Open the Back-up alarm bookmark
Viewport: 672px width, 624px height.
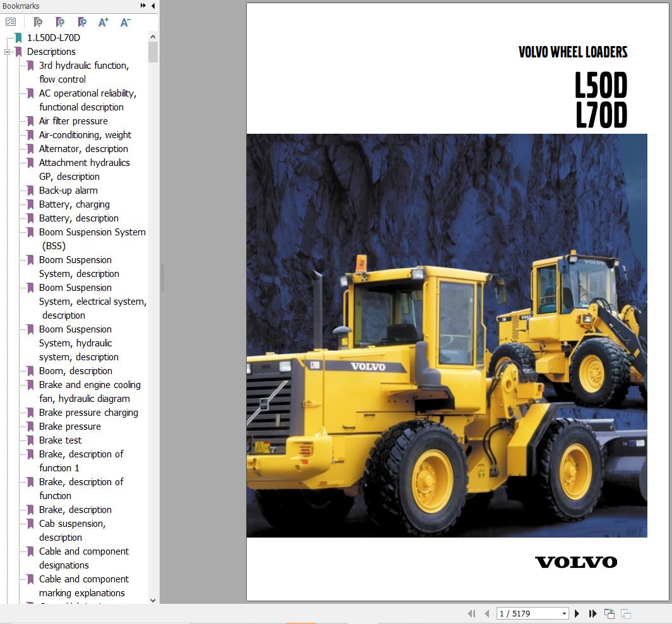click(69, 190)
